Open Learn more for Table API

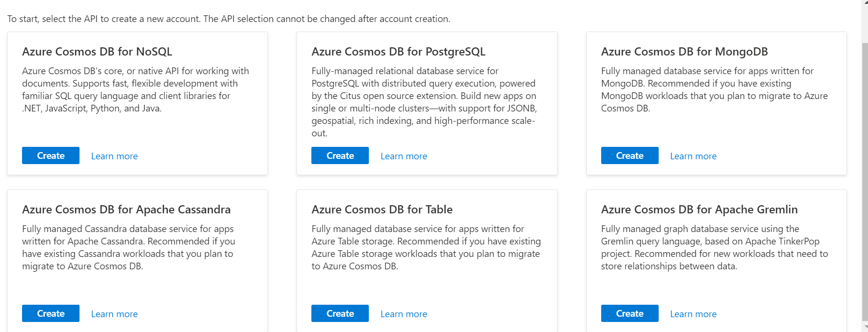pyautogui.click(x=404, y=314)
